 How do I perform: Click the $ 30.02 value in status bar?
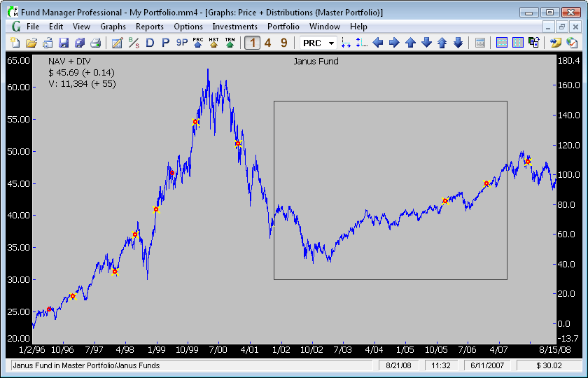coord(549,365)
